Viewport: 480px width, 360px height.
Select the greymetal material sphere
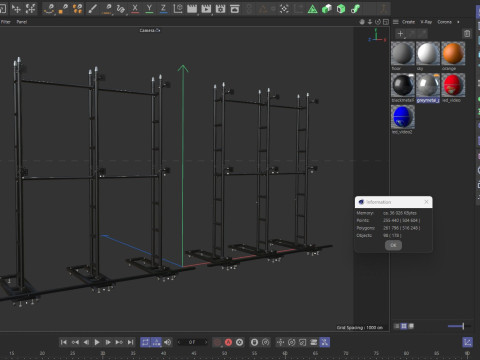428,85
